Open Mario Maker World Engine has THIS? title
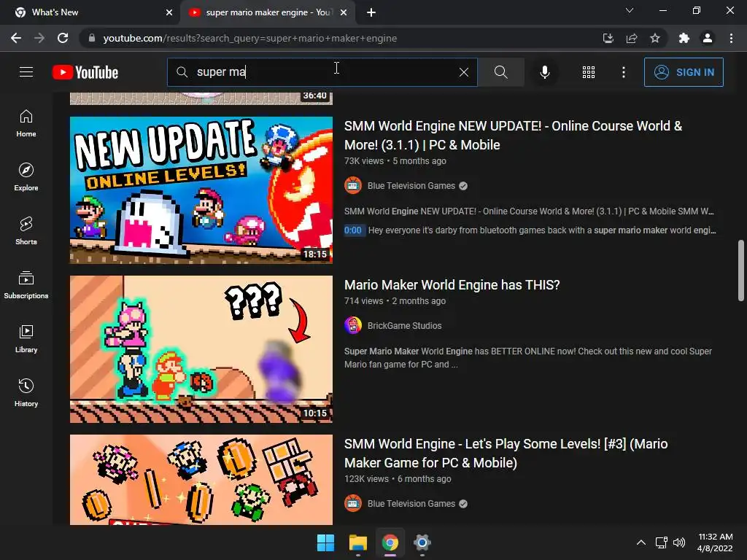This screenshot has height=560, width=747. point(452,285)
